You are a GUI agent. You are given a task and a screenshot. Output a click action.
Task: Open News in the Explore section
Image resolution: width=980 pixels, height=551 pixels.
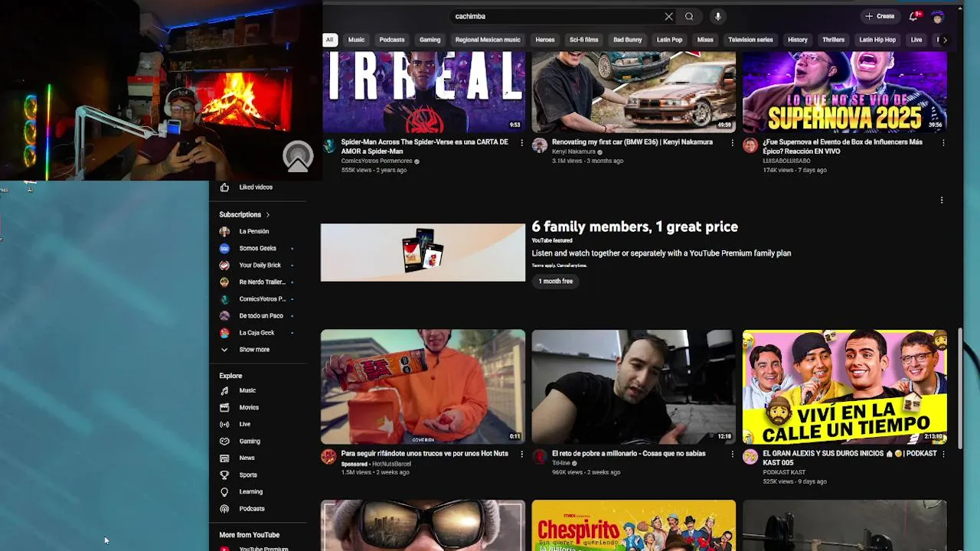point(247,458)
